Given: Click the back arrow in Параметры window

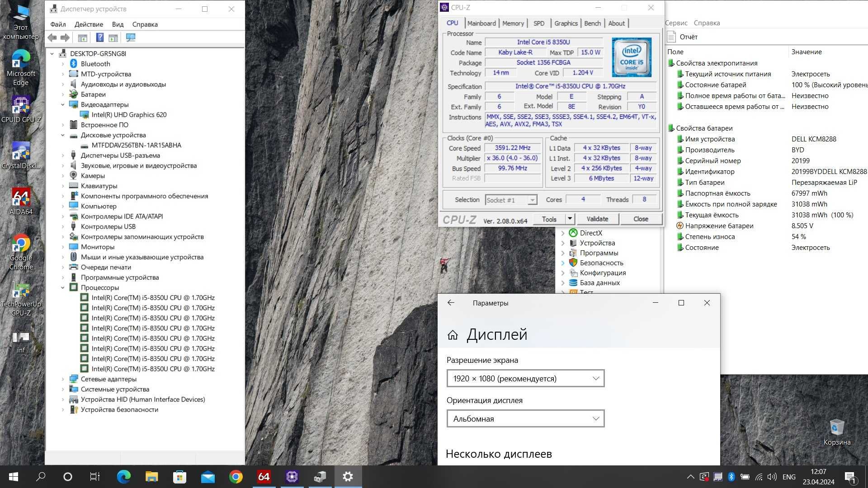Looking at the screenshot, I should 451,303.
